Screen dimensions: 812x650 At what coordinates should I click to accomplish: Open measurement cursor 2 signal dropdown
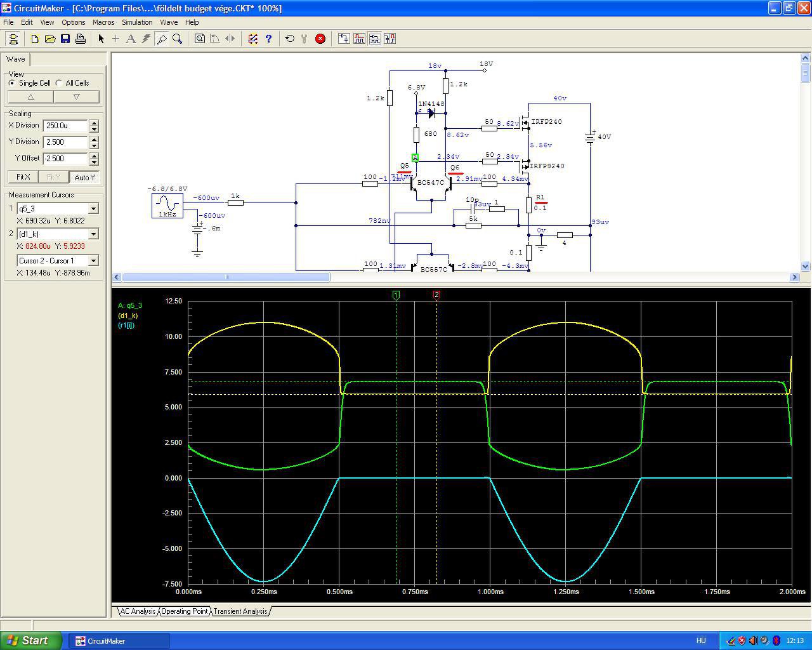pos(93,234)
